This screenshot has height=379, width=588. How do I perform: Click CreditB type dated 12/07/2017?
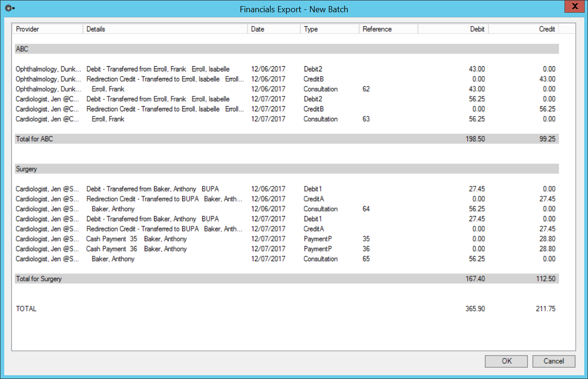[314, 109]
